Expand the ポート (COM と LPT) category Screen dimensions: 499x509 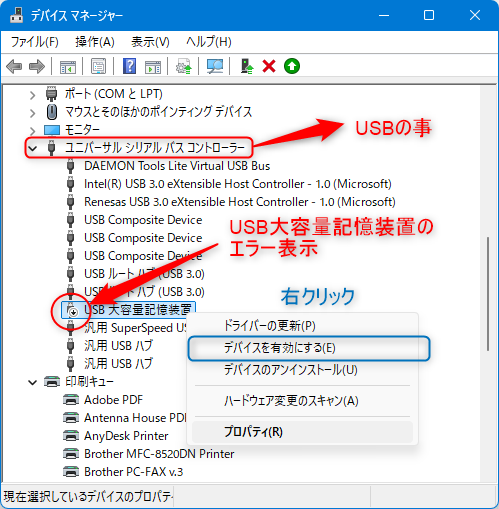point(32,95)
